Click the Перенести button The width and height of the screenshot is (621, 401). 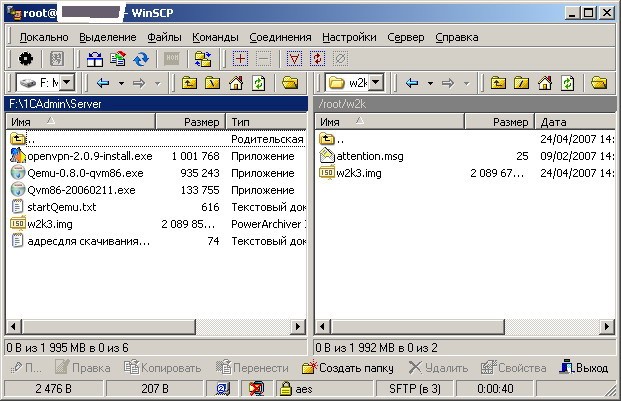pos(252,368)
